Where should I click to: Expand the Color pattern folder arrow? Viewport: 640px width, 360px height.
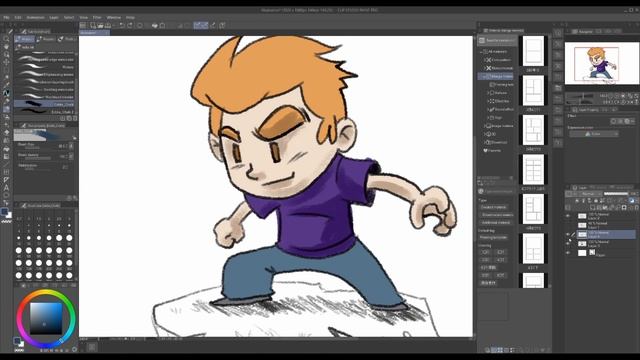coord(484,60)
